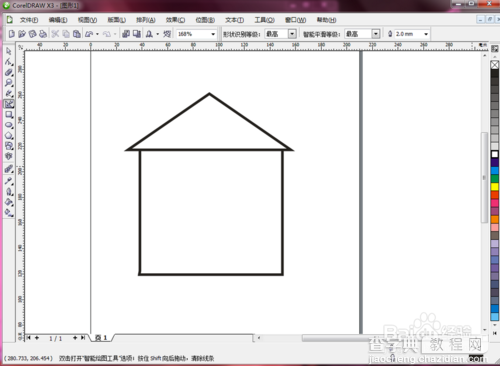Pick the yellow swatch in color palette

495,187
